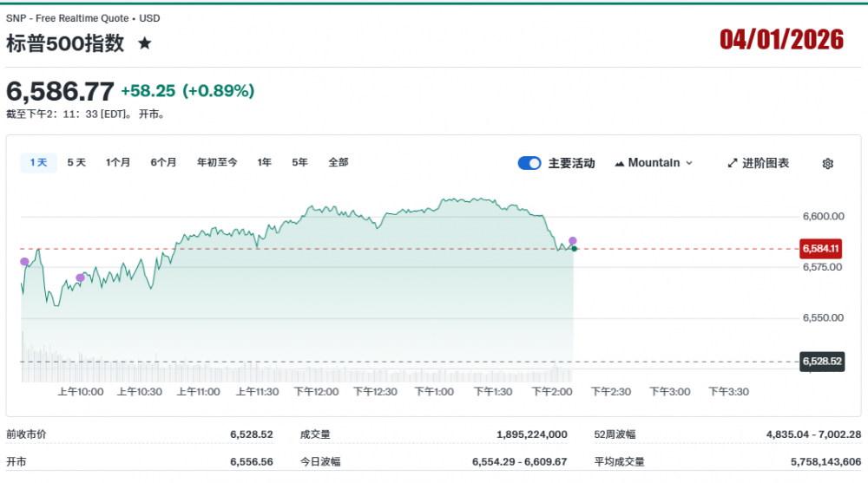868x483 pixels.
Task: Toggle the 主要活动 switch off
Action: (x=529, y=163)
